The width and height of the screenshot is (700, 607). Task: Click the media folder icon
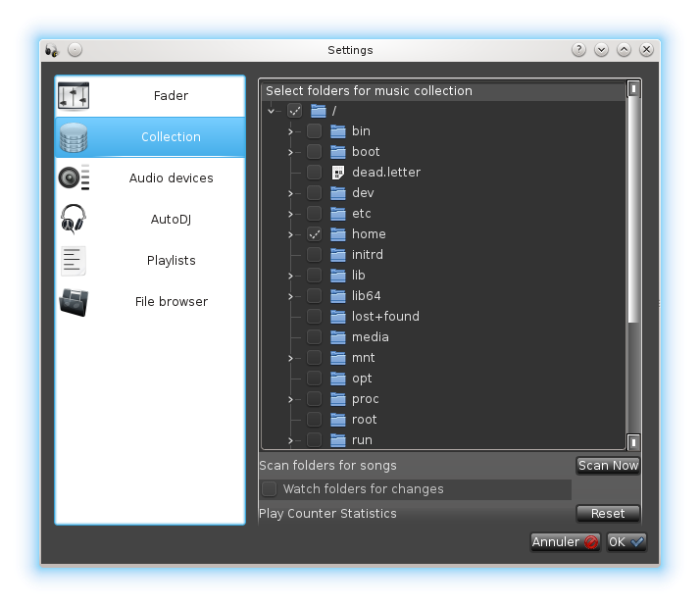[338, 337]
